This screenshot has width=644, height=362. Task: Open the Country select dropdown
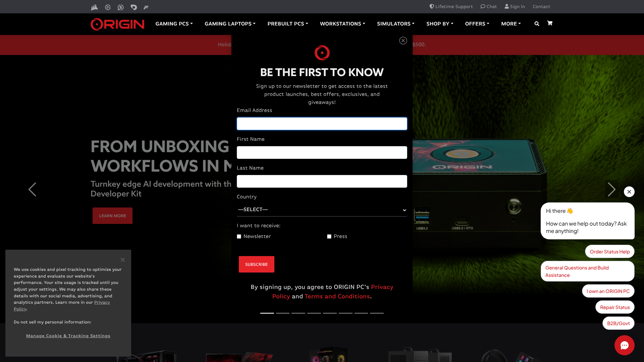coord(322,210)
